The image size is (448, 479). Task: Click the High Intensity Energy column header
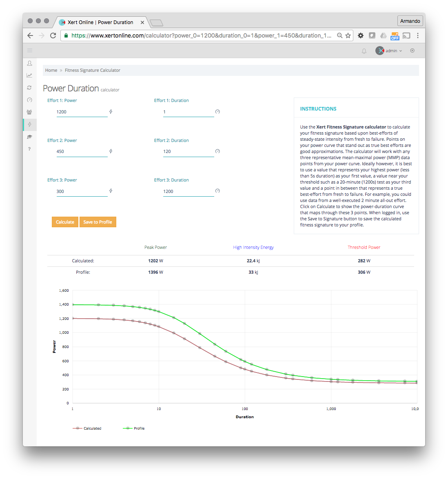pos(253,247)
